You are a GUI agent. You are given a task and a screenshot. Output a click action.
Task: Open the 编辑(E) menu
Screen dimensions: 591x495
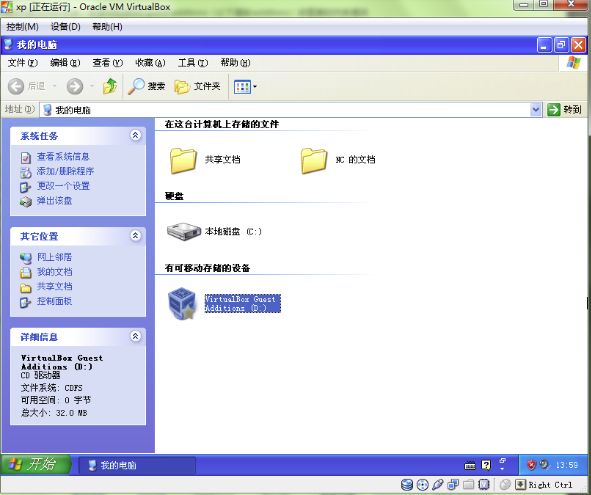[65, 63]
